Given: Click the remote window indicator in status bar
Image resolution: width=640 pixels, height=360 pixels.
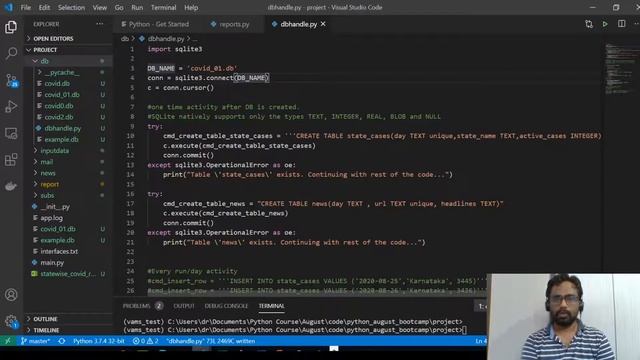Looking at the screenshot, I should coord(7,341).
